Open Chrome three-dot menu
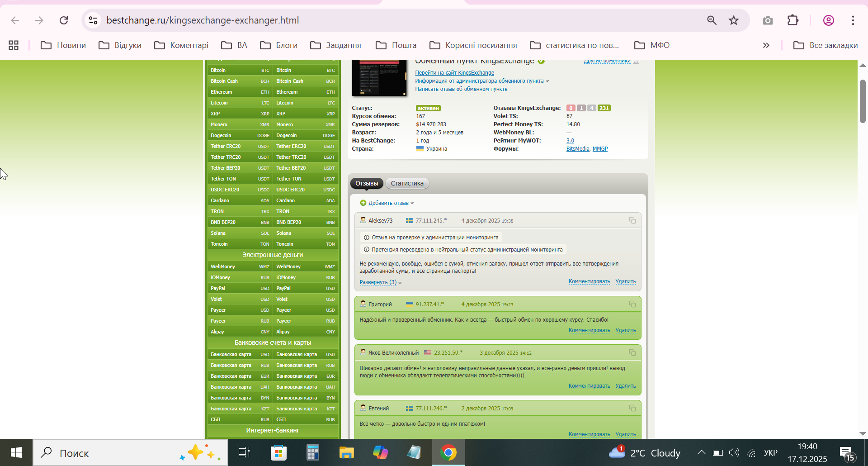This screenshot has height=466, width=868. (x=853, y=20)
